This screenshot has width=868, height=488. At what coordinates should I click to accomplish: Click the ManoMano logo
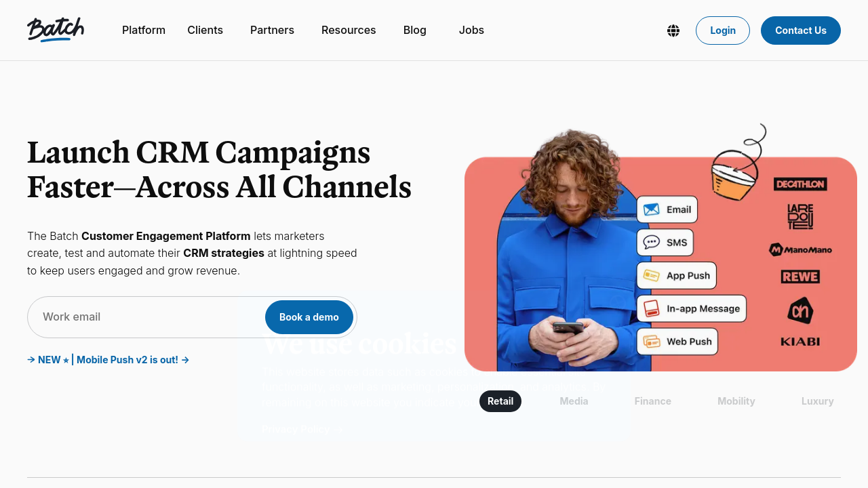[x=800, y=249]
